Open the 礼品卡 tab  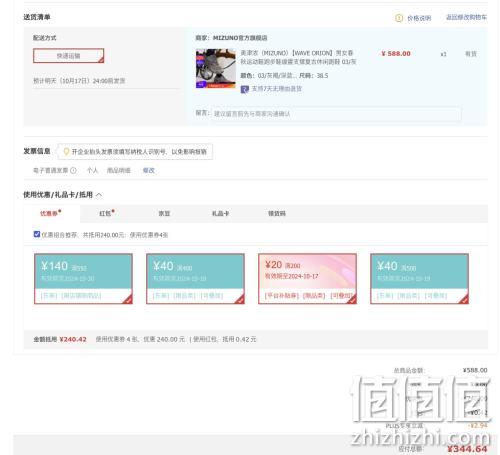click(220, 213)
